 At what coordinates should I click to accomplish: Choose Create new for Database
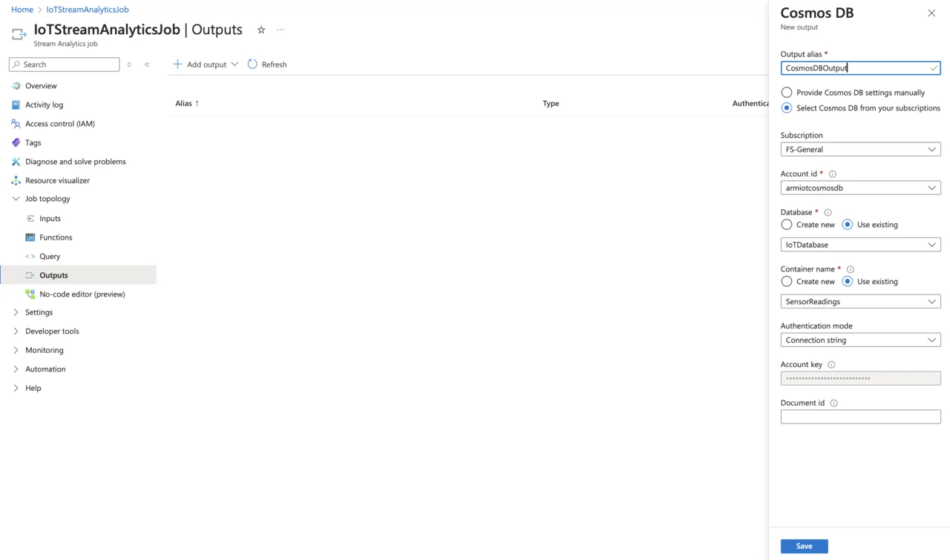click(x=787, y=225)
